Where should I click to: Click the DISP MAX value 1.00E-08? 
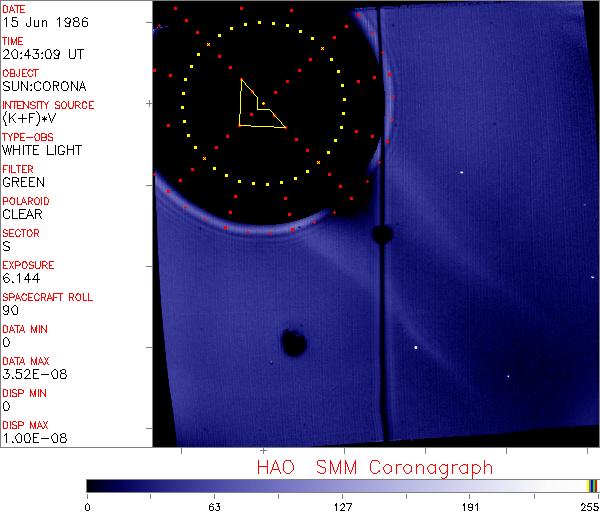30,438
